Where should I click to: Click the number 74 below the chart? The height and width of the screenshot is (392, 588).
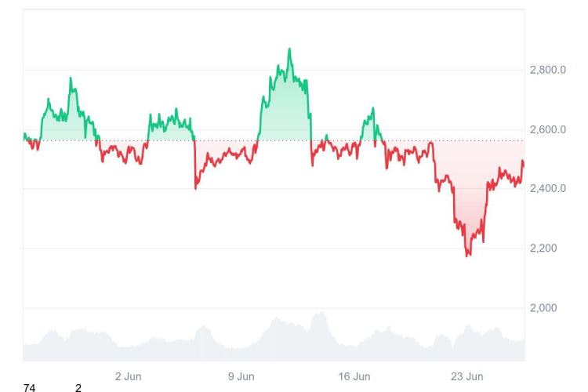[30, 387]
